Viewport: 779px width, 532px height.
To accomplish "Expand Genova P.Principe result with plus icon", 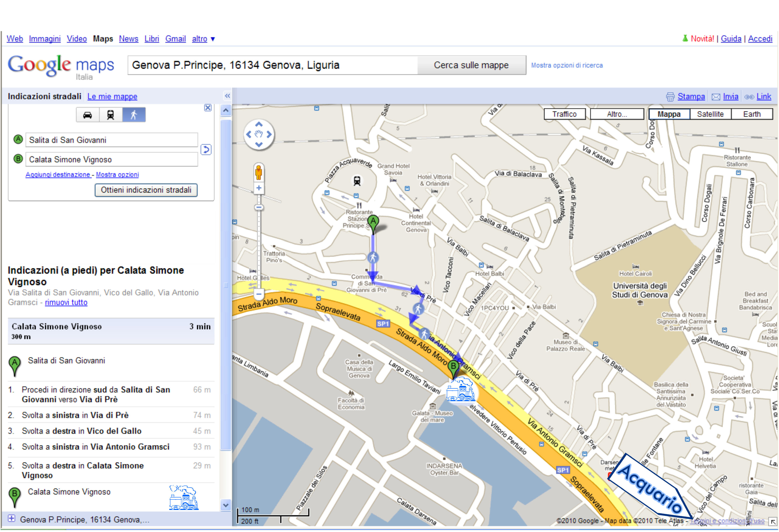I will (12, 518).
